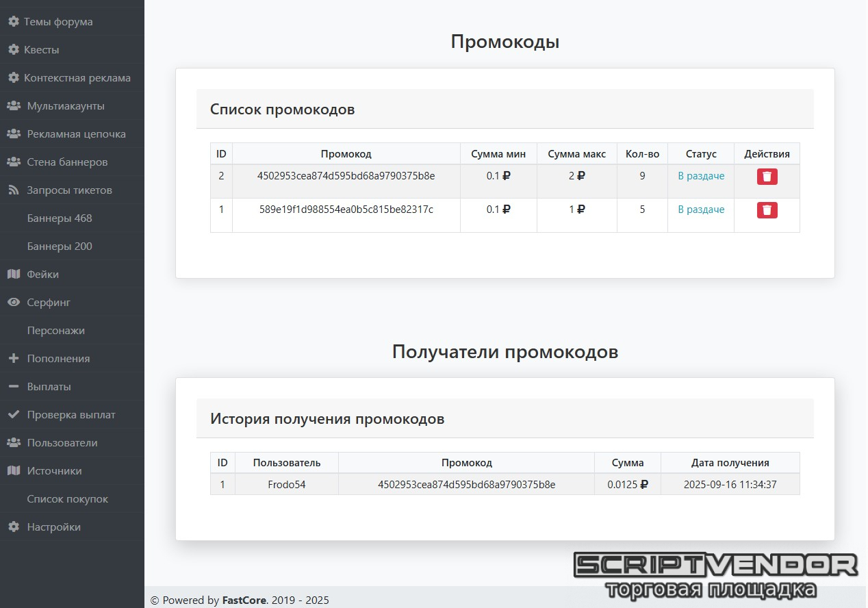This screenshot has width=868, height=608.
Task: Click trash icon for promo code ID 1
Action: point(767,210)
